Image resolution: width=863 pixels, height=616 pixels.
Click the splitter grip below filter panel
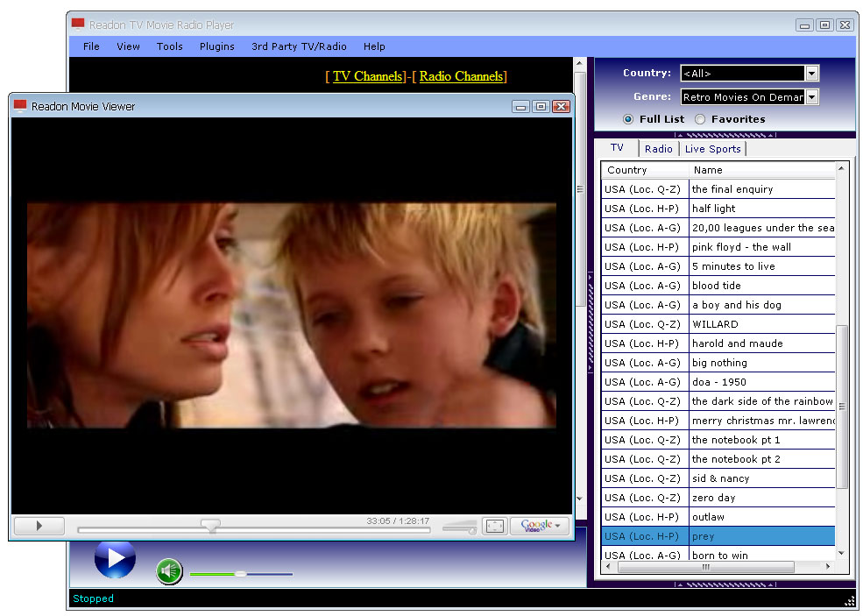725,135
